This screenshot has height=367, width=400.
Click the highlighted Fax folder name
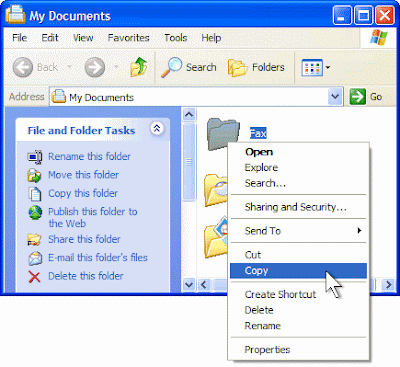click(x=258, y=134)
